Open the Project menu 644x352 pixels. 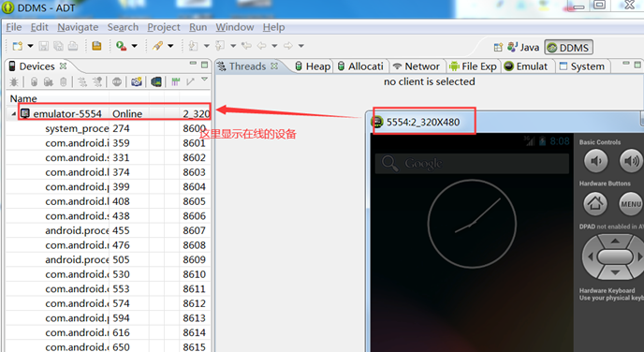164,27
